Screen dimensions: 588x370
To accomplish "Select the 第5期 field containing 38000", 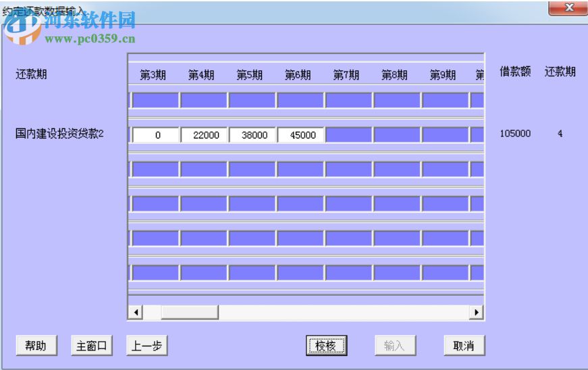I will point(252,135).
